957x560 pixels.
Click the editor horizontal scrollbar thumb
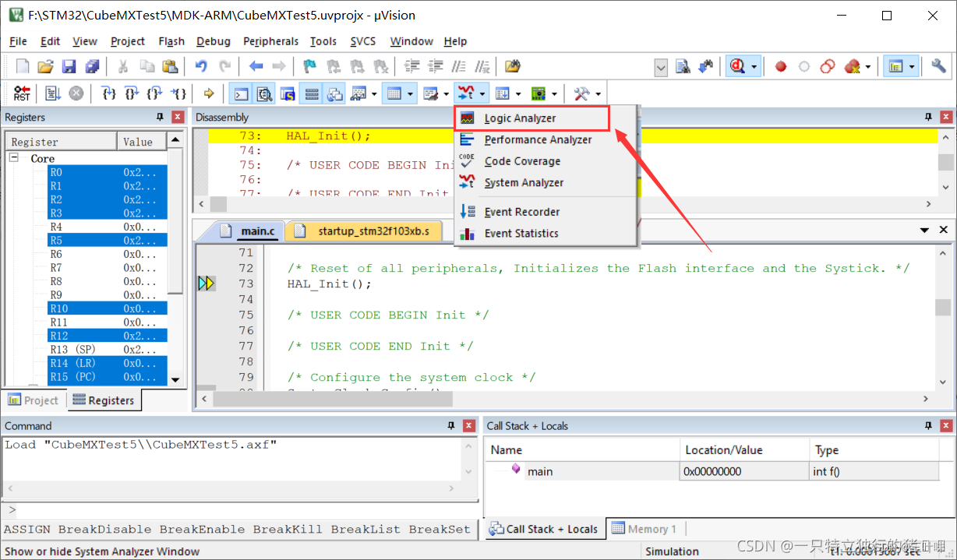point(333,399)
